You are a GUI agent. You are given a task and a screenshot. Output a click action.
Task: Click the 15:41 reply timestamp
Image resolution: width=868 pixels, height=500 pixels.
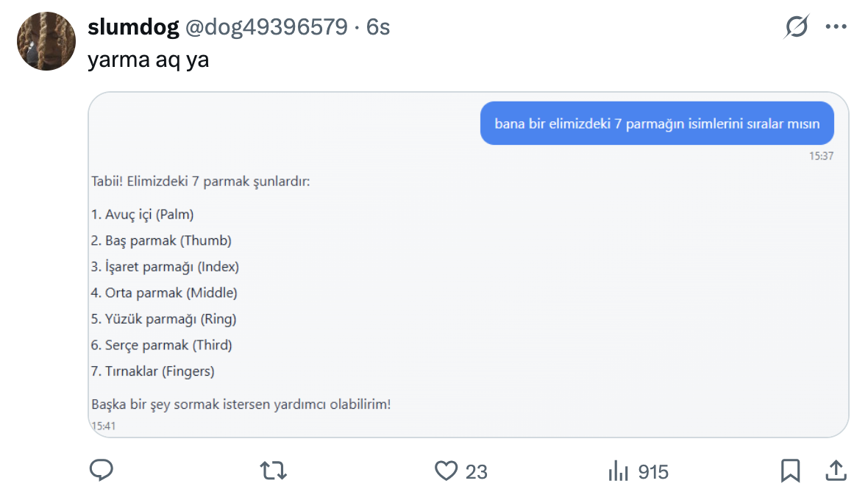tap(103, 426)
